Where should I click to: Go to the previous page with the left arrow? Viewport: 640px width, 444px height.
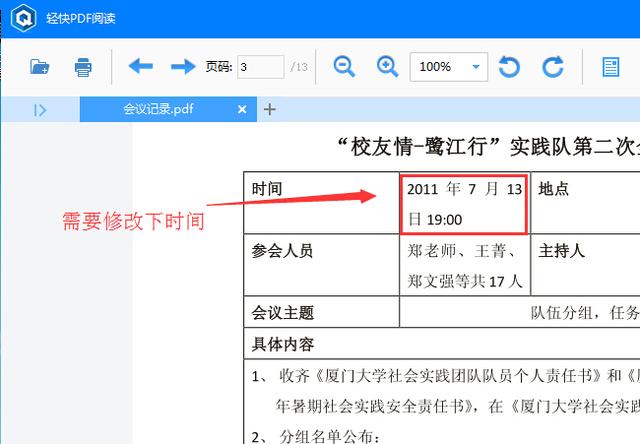(140, 66)
